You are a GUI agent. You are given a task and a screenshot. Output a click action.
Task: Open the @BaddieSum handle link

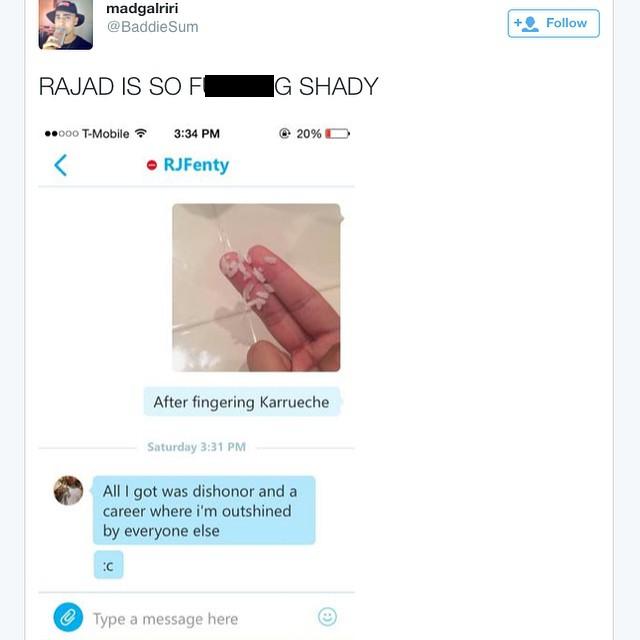coord(153,27)
